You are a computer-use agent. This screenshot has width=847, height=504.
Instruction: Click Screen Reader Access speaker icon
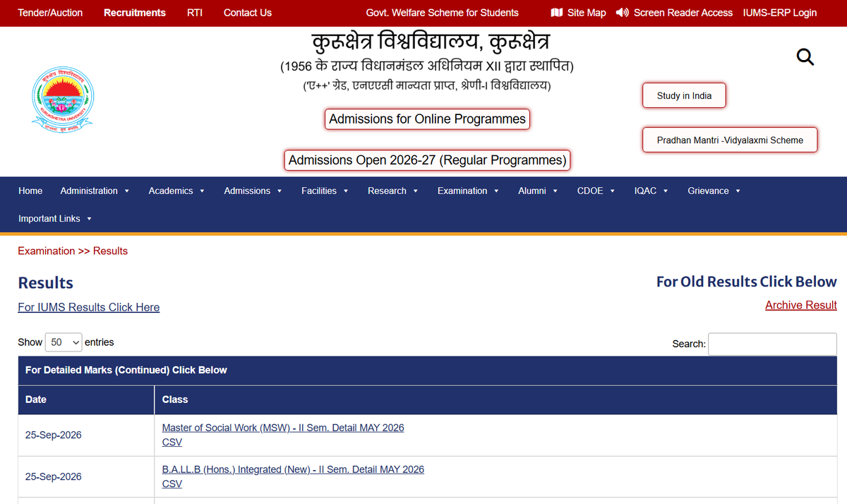[622, 13]
